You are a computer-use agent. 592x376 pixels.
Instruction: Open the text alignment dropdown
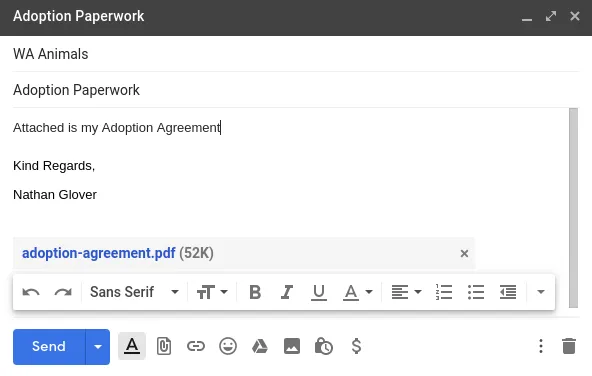(406, 292)
